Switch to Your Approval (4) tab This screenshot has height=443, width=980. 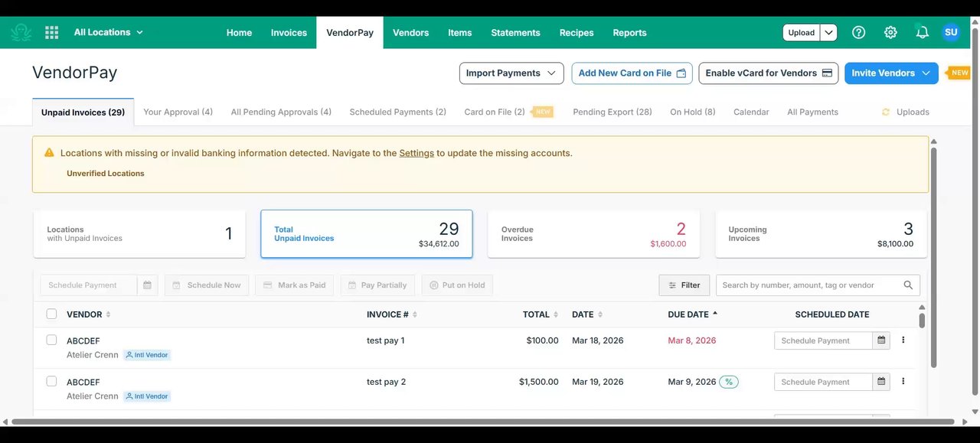(x=178, y=112)
